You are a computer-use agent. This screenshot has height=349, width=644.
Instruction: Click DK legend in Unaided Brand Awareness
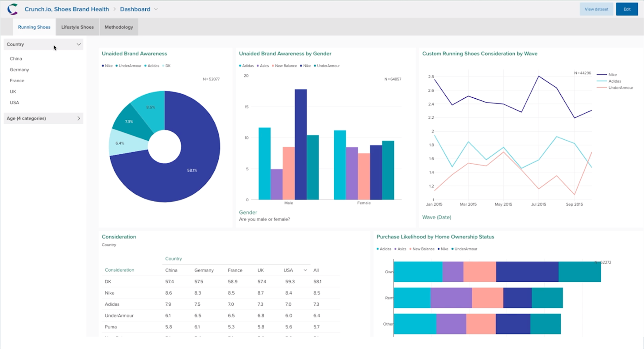tap(166, 66)
